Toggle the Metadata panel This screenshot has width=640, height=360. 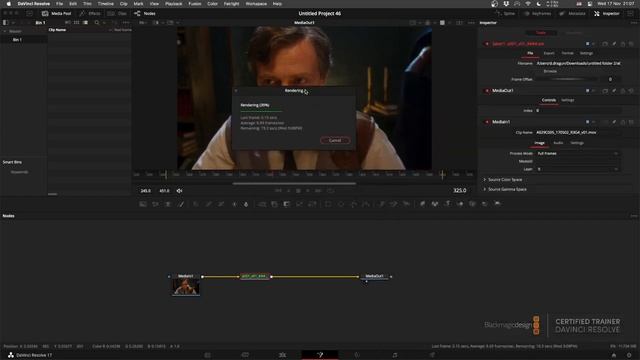click(572, 13)
